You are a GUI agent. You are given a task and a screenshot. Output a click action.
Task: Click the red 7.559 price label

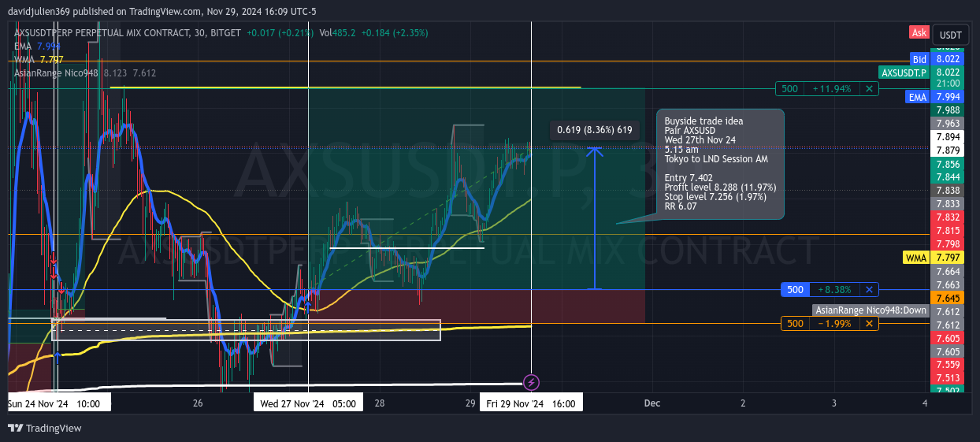pyautogui.click(x=948, y=365)
